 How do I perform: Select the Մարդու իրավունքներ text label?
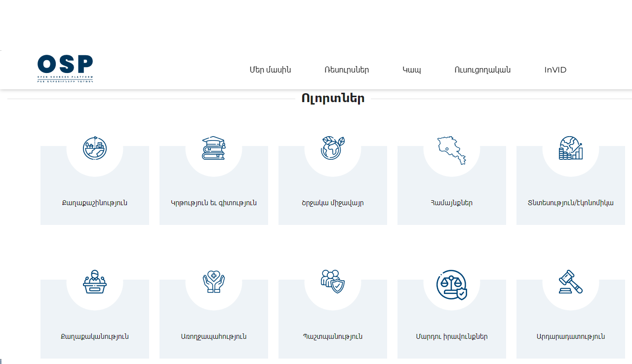click(x=452, y=336)
